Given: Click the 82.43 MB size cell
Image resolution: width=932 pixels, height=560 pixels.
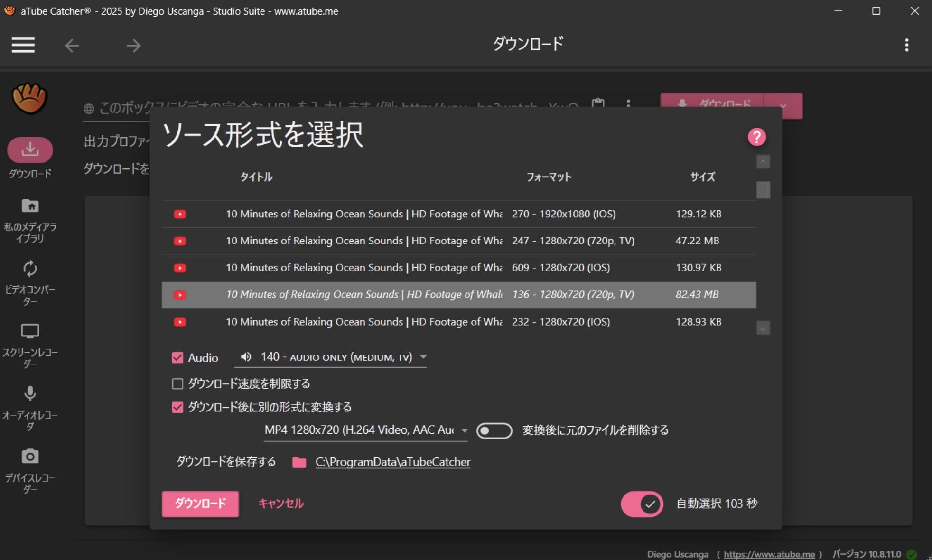Looking at the screenshot, I should pos(697,294).
